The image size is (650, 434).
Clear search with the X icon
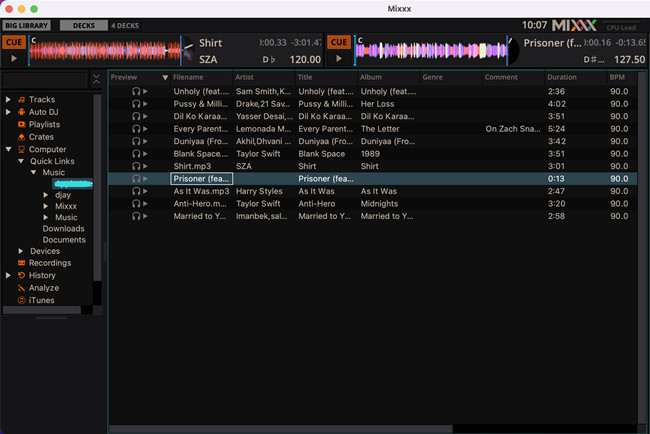96,79
